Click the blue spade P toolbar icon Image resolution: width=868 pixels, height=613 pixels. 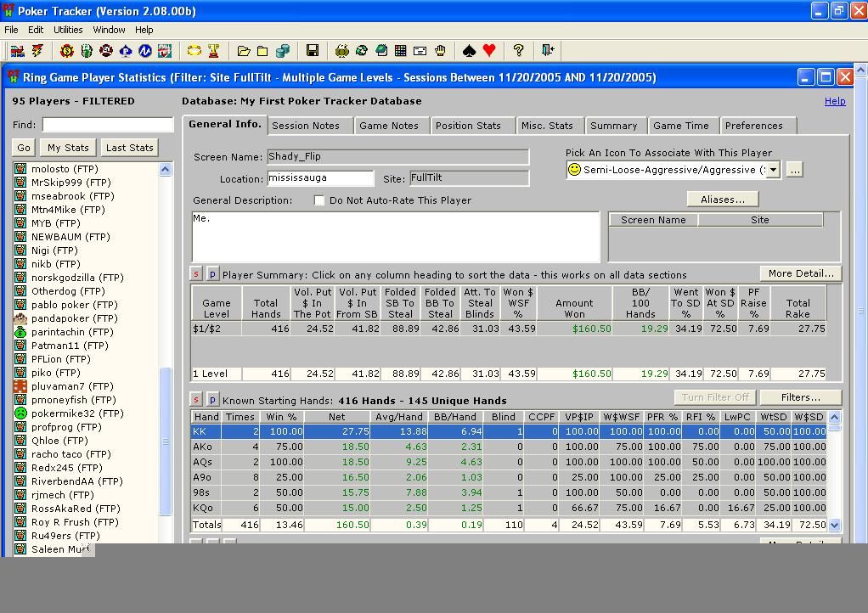click(126, 51)
